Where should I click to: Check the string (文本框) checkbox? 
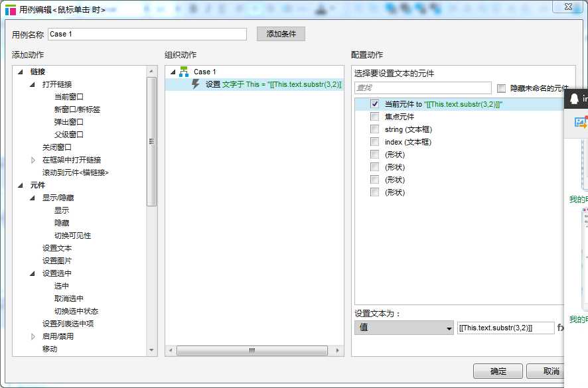pyautogui.click(x=375, y=129)
